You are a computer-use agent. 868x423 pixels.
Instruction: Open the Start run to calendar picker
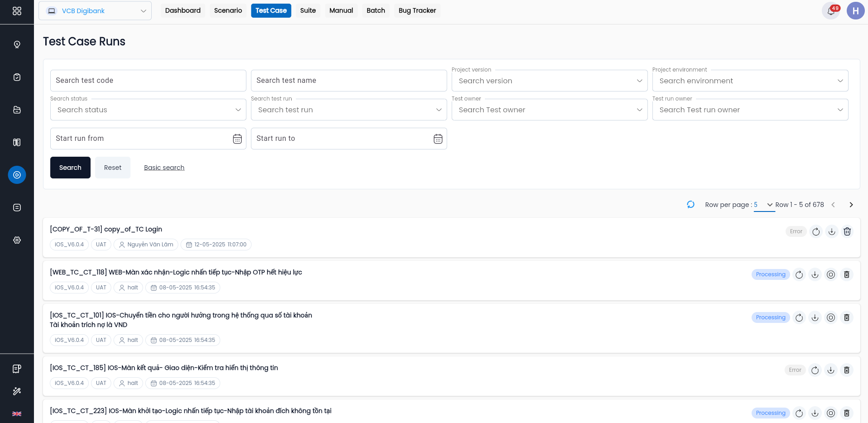point(438,139)
